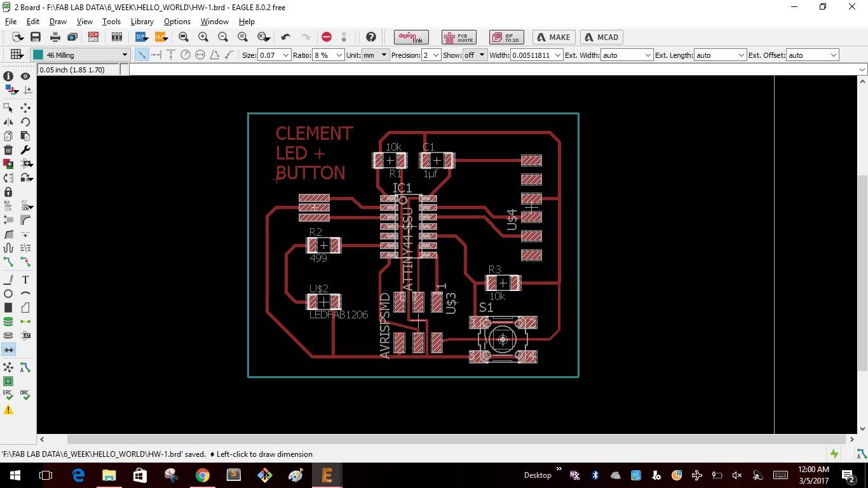Image resolution: width=868 pixels, height=488 pixels.
Task: Open the Ratio 8 % dropdown
Action: (329, 55)
